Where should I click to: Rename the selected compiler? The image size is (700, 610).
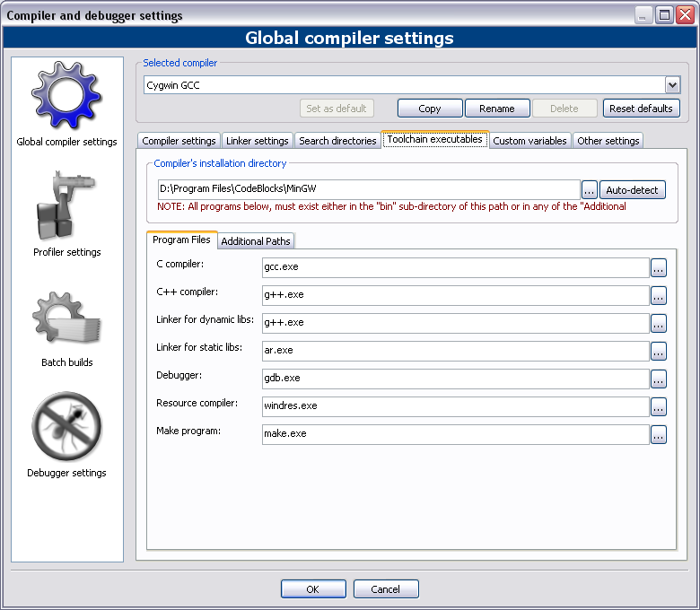(x=496, y=109)
